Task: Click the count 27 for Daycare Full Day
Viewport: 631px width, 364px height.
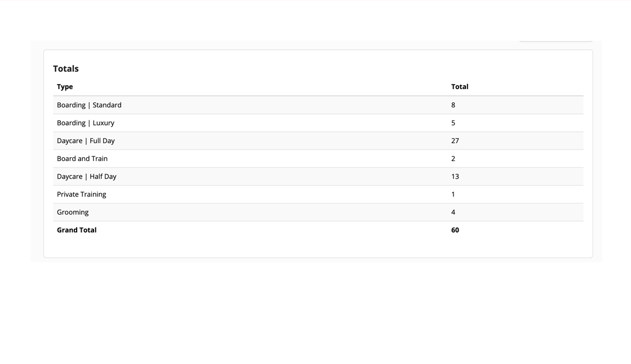Action: (x=455, y=140)
